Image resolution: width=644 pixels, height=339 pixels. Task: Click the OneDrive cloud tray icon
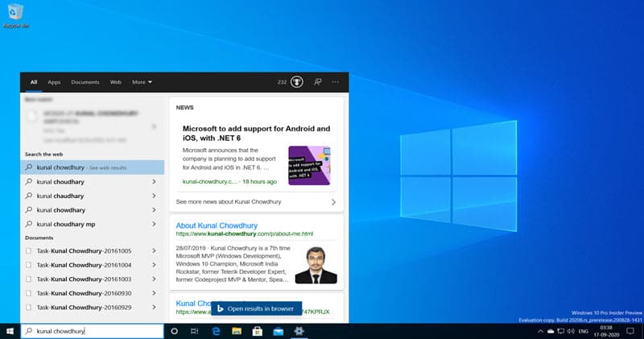[x=551, y=331]
